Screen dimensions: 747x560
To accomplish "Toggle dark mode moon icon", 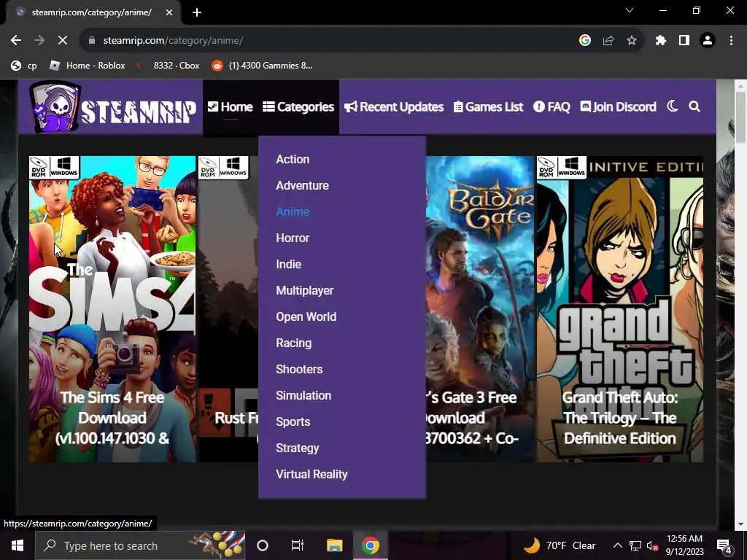I will coord(672,106).
